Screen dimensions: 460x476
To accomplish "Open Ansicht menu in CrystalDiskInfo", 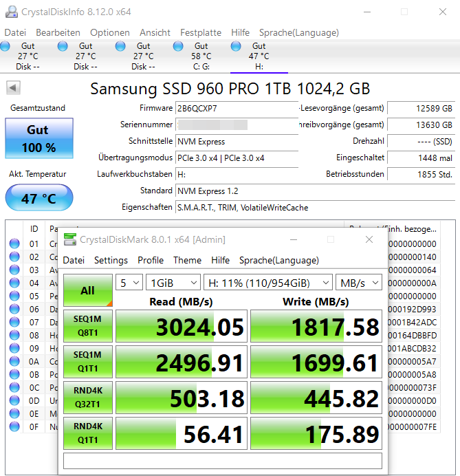I will (x=155, y=32).
